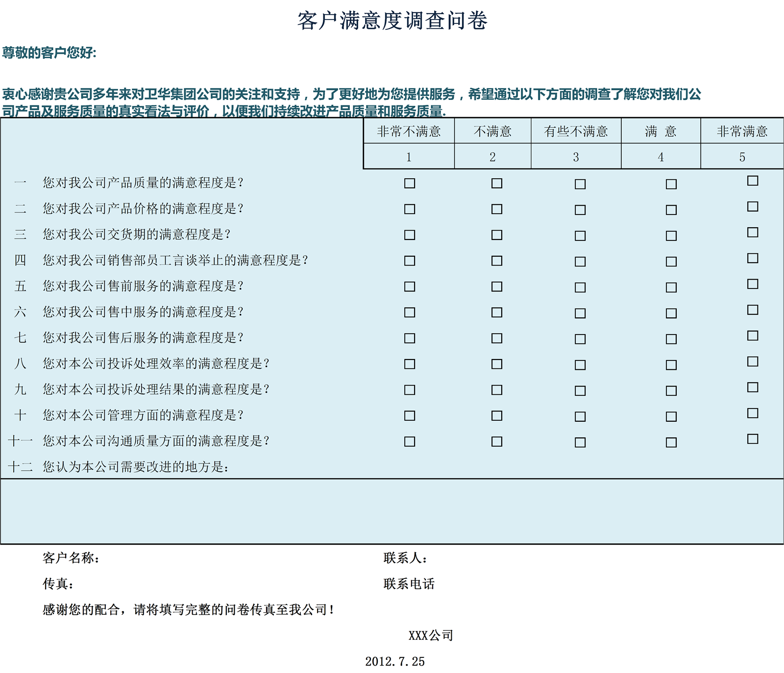
Task: Mark 非常不满意 for pre-sale service question 五
Action: coord(410,287)
